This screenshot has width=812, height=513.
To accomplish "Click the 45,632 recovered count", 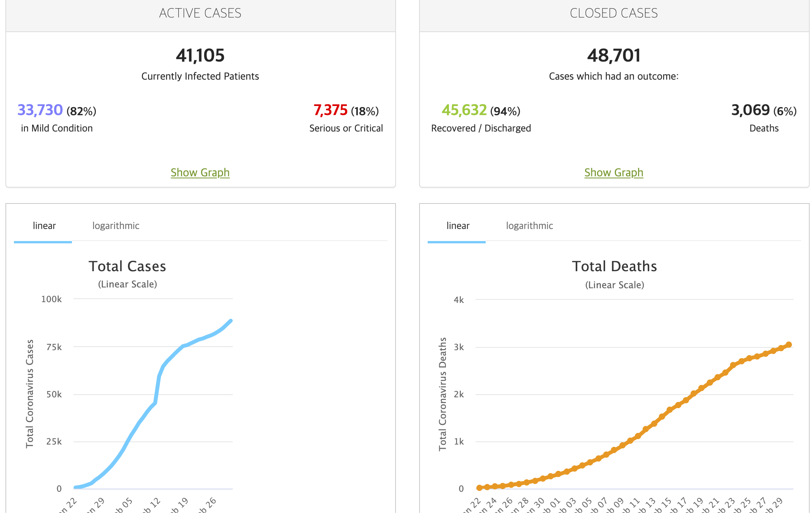I will click(x=464, y=110).
